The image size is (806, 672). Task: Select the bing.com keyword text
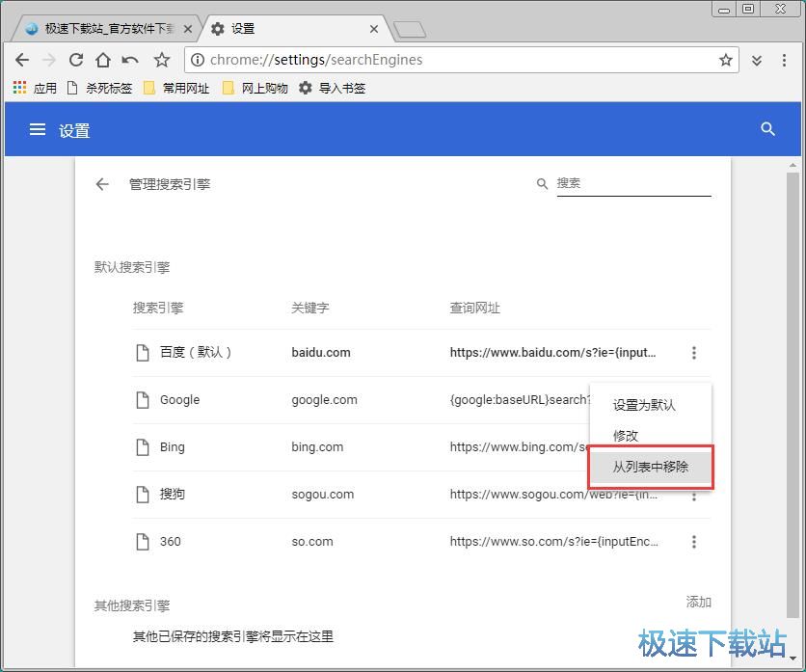pos(317,447)
